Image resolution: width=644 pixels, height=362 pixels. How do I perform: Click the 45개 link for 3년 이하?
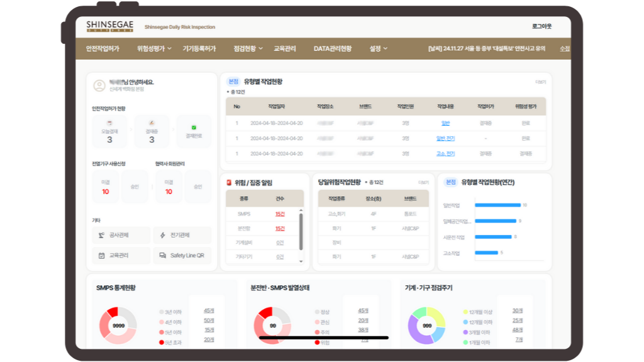[209, 310]
